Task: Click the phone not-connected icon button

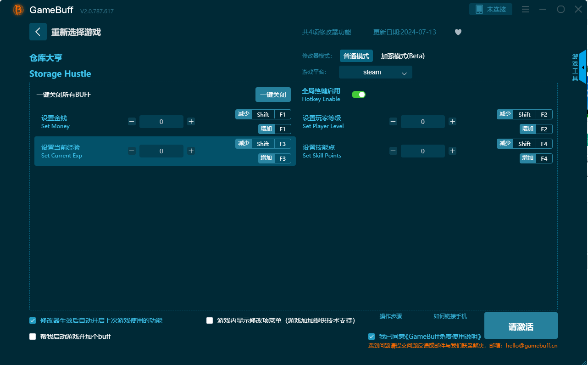Action: tap(490, 9)
